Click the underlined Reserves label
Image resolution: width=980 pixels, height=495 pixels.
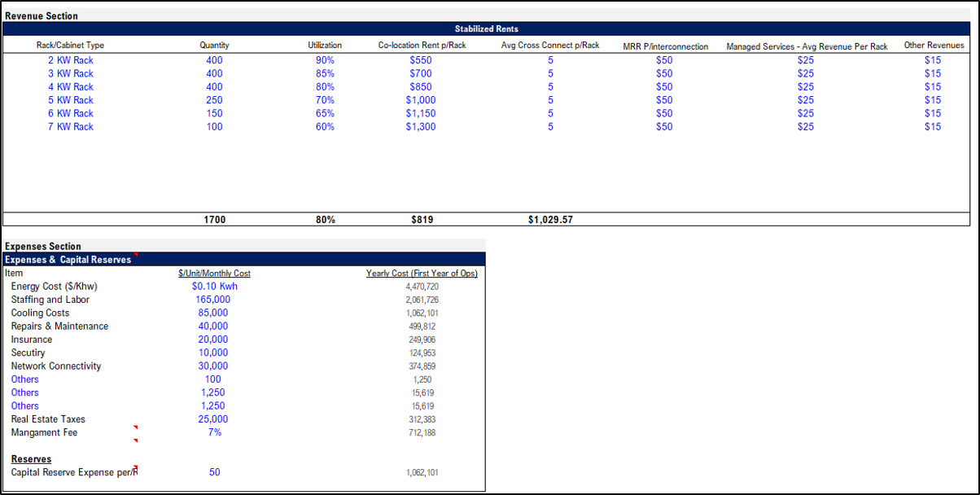point(31,459)
